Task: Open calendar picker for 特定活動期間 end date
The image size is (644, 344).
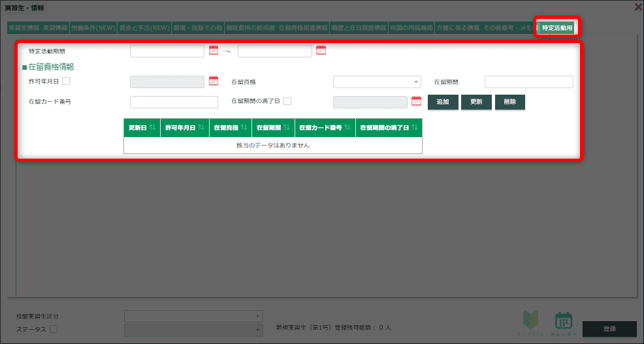Action: tap(321, 50)
